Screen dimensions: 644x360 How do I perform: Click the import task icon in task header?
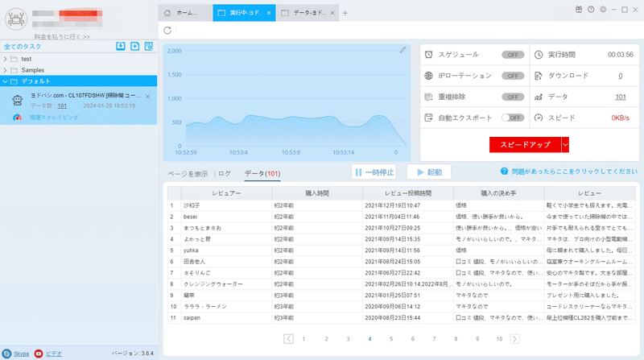120,46
